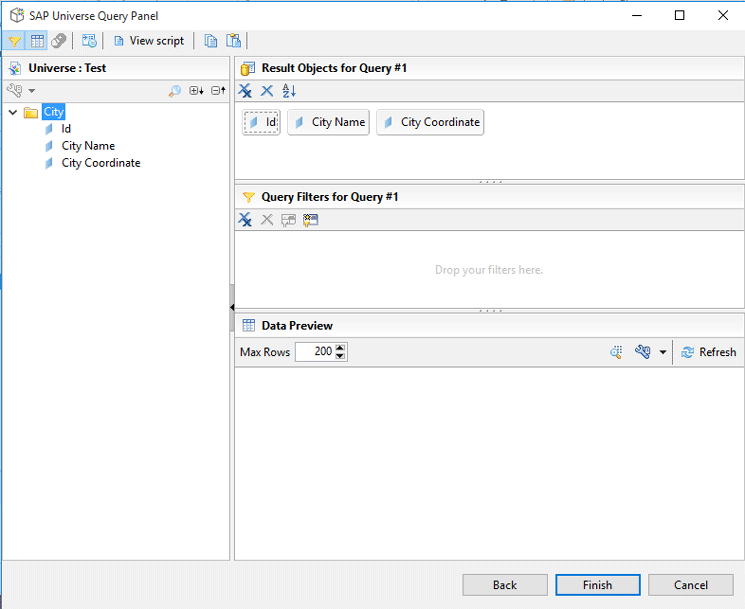Viewport: 745px width, 609px height.
Task: Select City Name in the universe tree
Action: tap(88, 146)
